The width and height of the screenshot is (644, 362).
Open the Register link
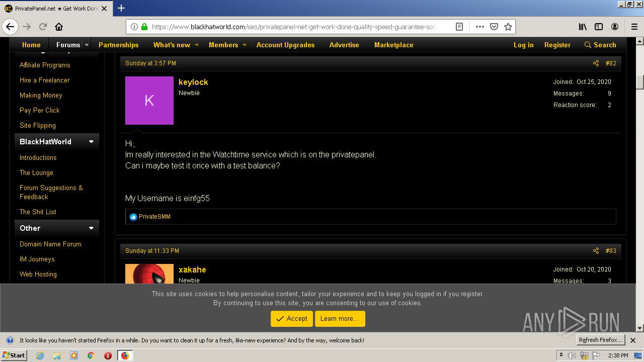click(557, 45)
